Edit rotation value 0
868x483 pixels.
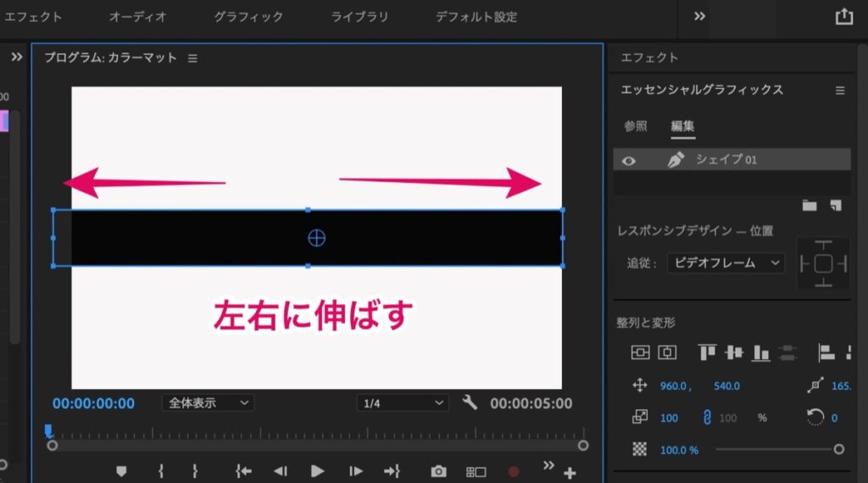834,419
